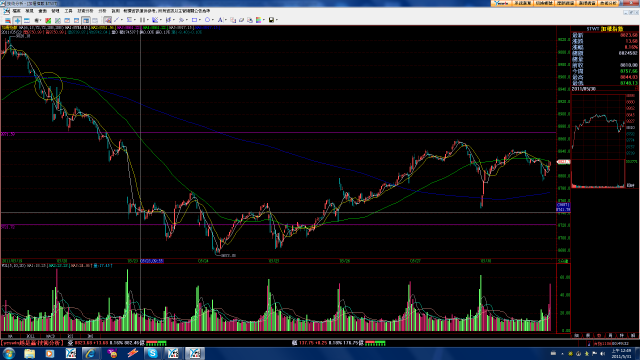This screenshot has height=360, width=640.
Task: Open the fan lines tool dropdown arrow
Action: 161,20
